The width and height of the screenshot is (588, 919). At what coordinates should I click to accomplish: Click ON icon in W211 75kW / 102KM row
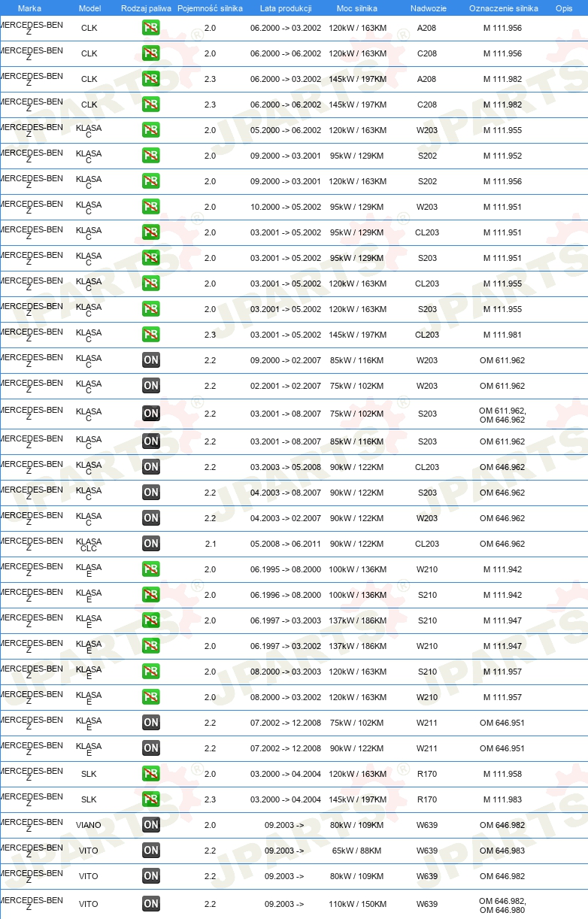pyautogui.click(x=151, y=723)
